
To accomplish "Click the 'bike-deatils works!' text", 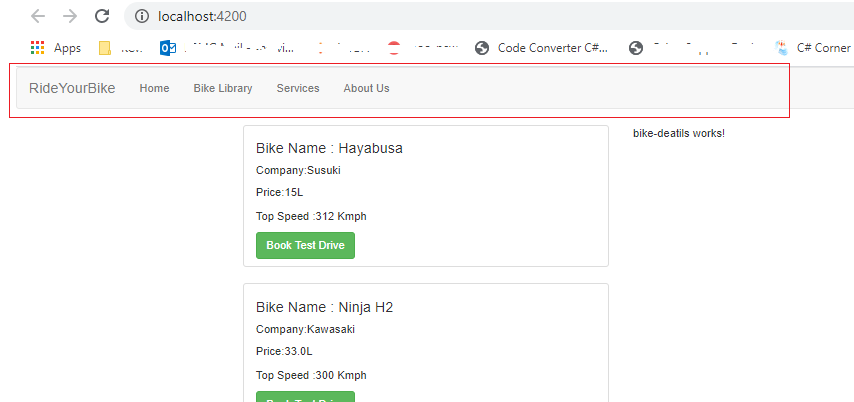I will (679, 133).
